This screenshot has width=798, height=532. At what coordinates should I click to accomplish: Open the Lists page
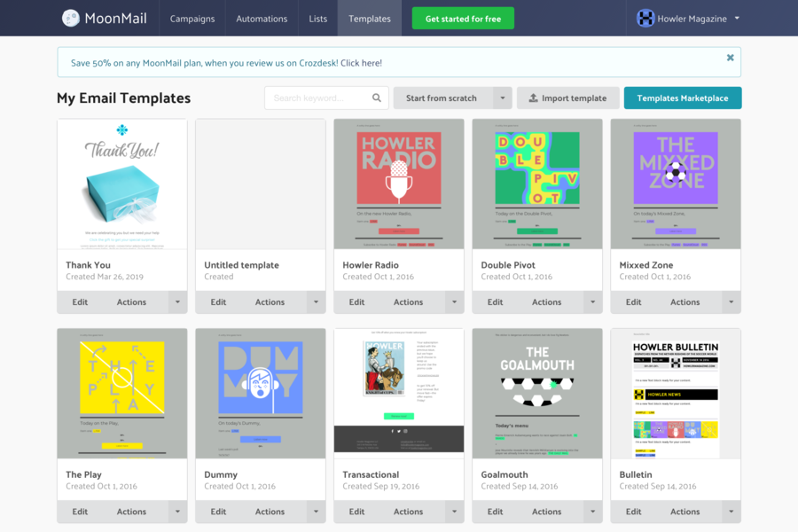pyautogui.click(x=317, y=19)
